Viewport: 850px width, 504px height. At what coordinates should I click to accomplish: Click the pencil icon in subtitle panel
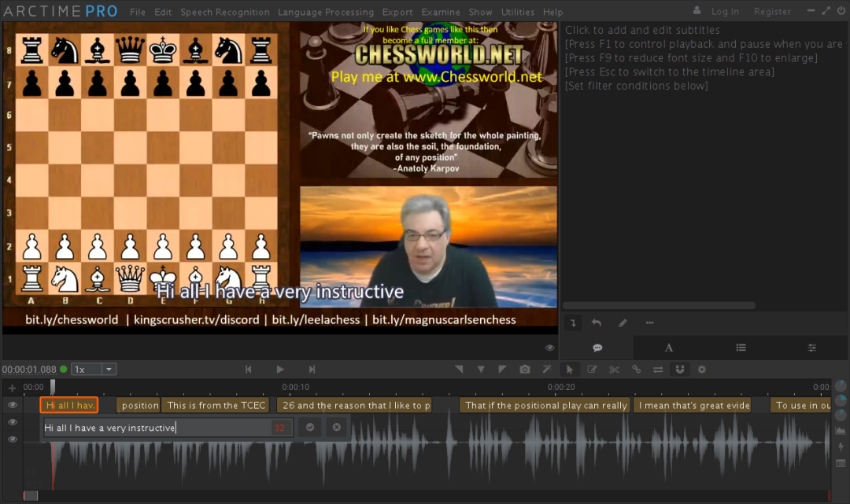(x=623, y=323)
